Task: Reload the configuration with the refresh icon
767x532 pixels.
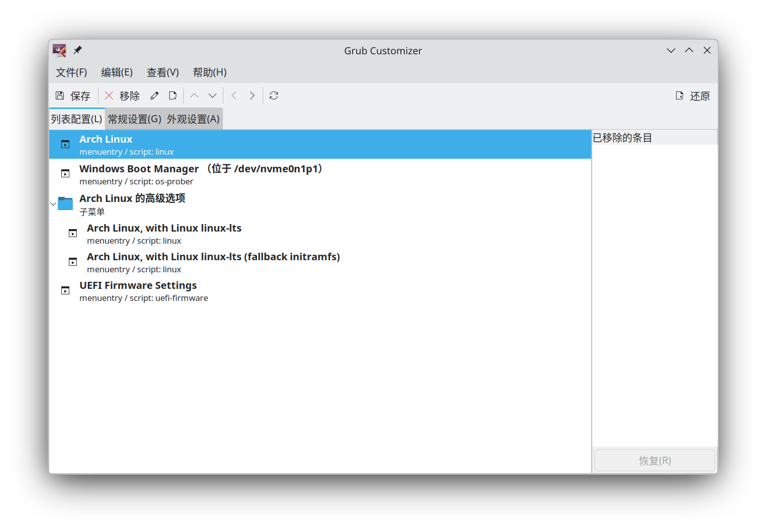Action: pos(274,95)
